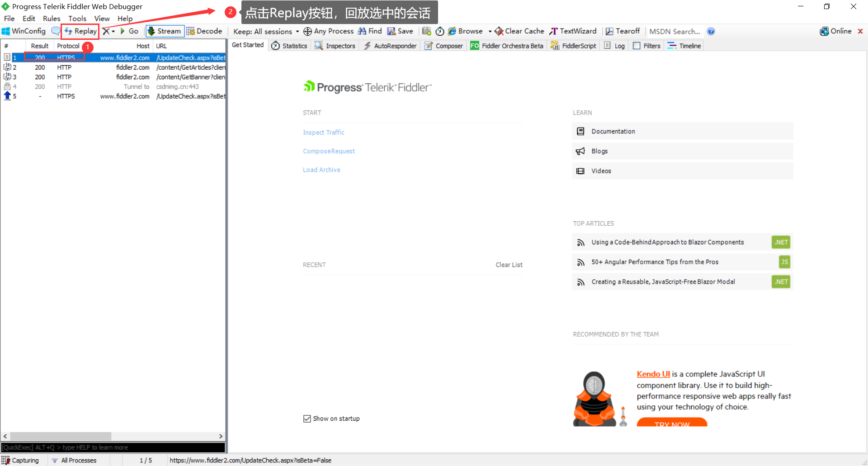This screenshot has height=466, width=868.
Task: Open JavaScript-Free Blazor Modal article
Action: [x=683, y=282]
